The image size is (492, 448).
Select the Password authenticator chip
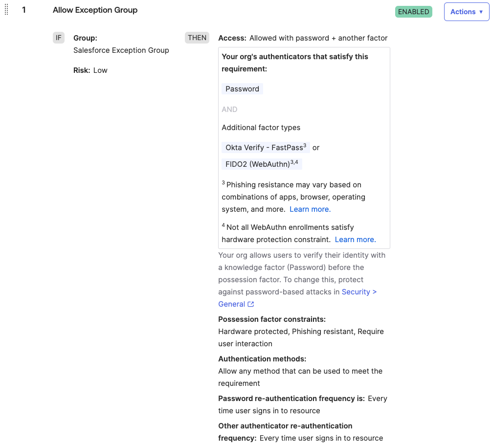pyautogui.click(x=242, y=89)
